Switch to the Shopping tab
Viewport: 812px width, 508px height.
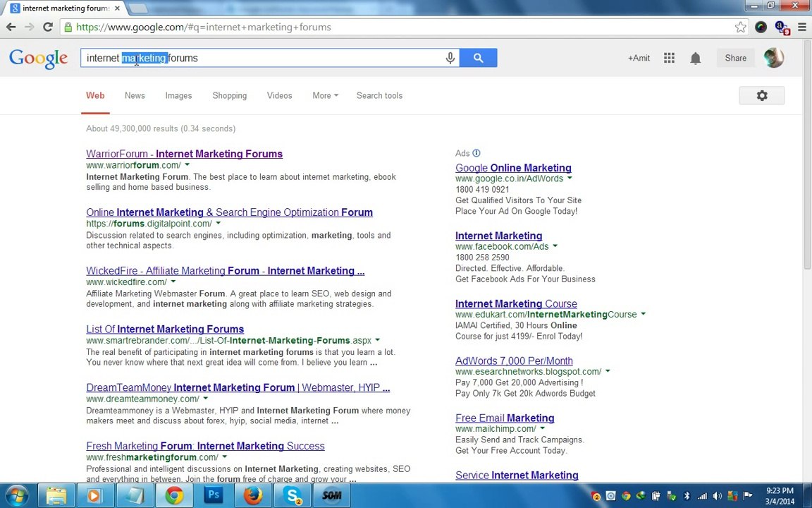pyautogui.click(x=229, y=95)
